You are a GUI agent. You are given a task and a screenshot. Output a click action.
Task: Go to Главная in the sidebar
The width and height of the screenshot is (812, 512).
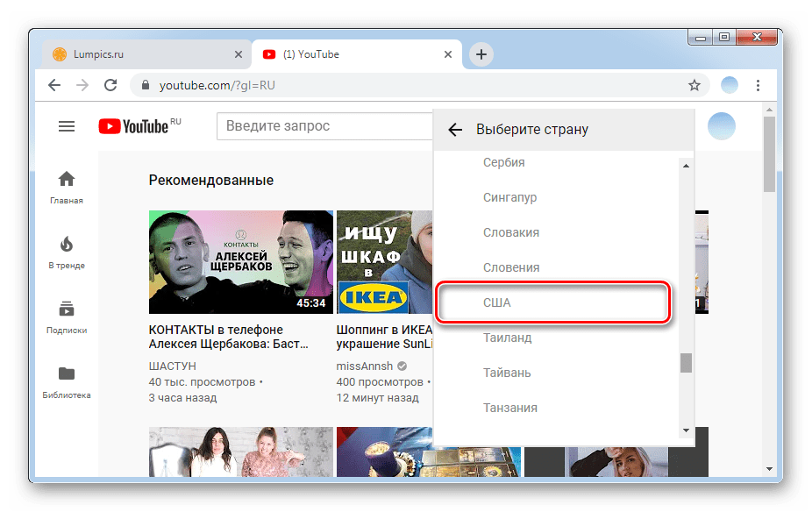(67, 187)
